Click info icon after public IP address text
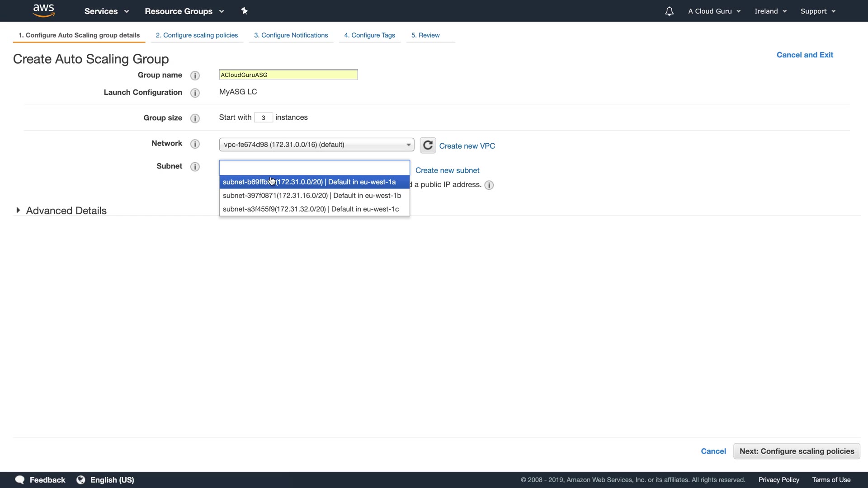 pyautogui.click(x=489, y=185)
